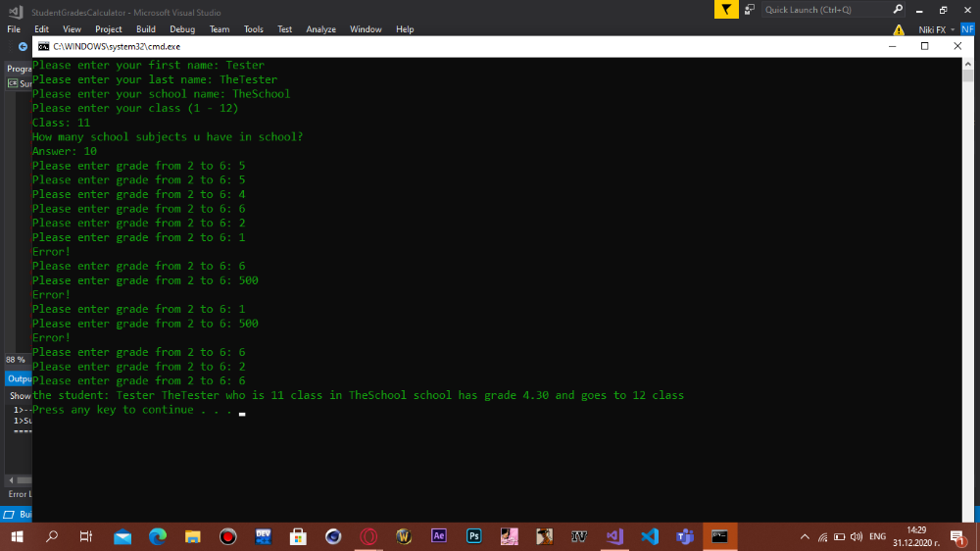Open the Debug menu
This screenshot has height=551, width=980.
coord(182,29)
